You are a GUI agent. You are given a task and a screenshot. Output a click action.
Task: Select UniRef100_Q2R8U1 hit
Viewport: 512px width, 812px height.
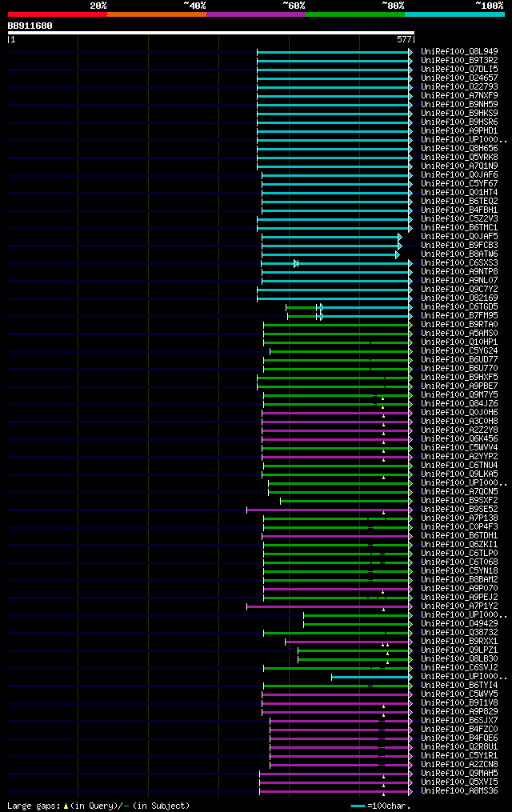[x=459, y=747]
